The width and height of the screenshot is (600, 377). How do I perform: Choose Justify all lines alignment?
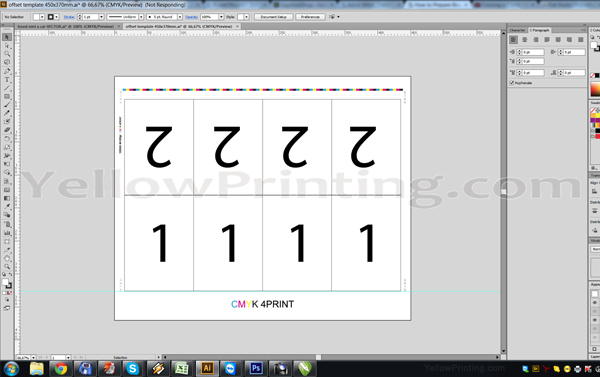(x=580, y=39)
